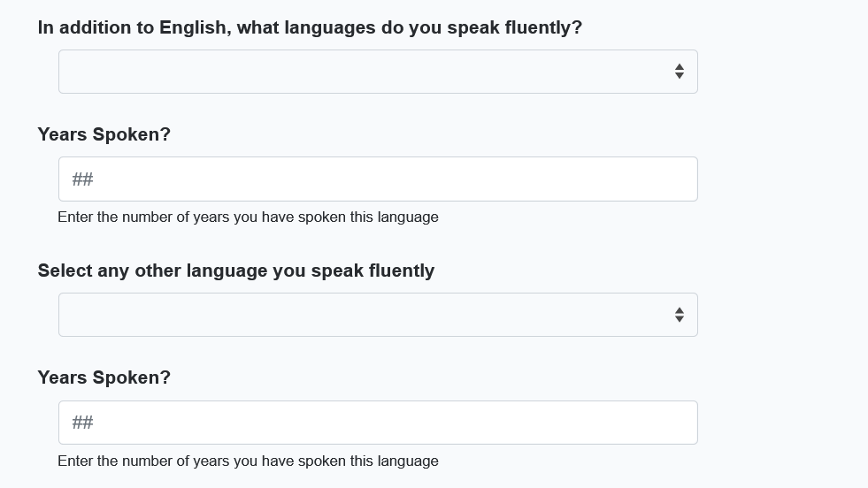Choose a fluent language besides English from the top select box
This screenshot has height=488, width=868.
[378, 72]
